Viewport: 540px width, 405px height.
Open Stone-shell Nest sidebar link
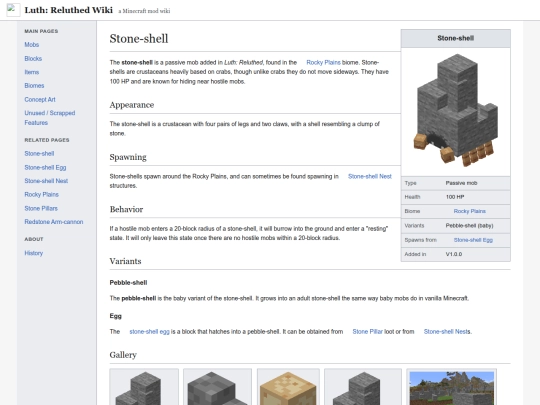click(46, 181)
